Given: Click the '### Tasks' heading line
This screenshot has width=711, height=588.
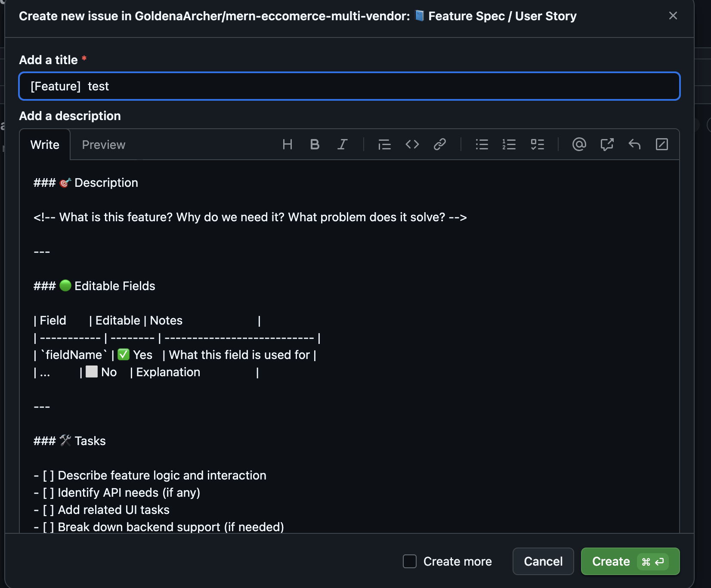Looking at the screenshot, I should (x=70, y=441).
